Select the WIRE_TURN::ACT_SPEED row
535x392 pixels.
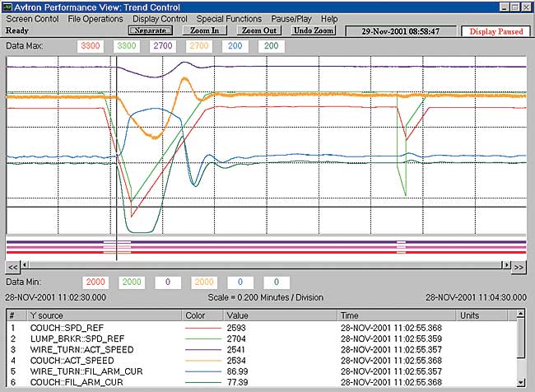point(262,350)
